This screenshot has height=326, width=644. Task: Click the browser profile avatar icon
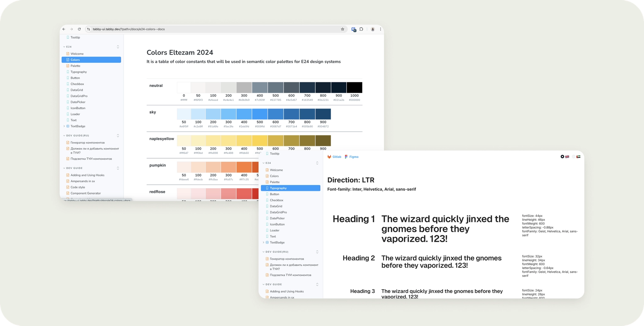[x=373, y=29]
